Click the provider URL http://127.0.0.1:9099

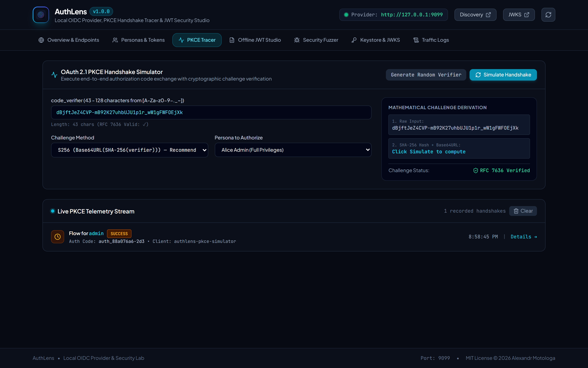(x=412, y=15)
